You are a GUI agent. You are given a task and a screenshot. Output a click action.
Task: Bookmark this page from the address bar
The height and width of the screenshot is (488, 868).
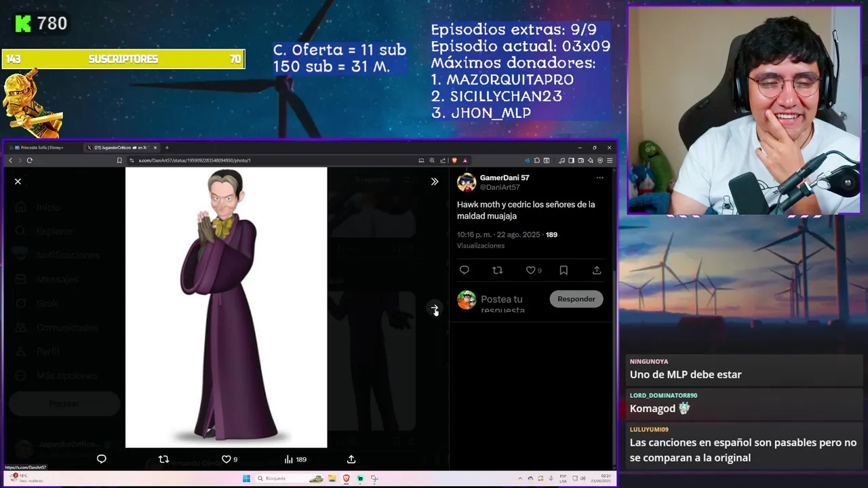tap(119, 161)
